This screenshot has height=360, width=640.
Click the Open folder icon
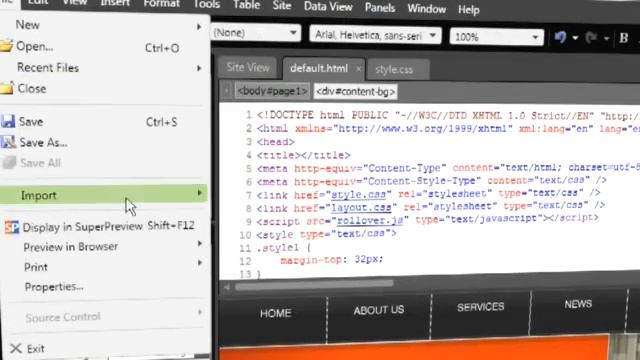pyautogui.click(x=6, y=46)
